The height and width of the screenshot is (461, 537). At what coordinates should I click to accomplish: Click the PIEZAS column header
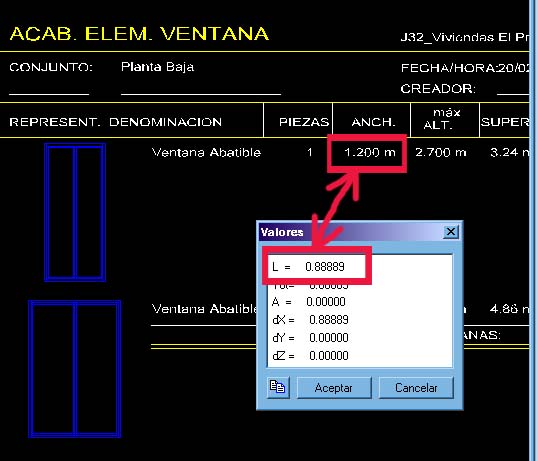304,122
